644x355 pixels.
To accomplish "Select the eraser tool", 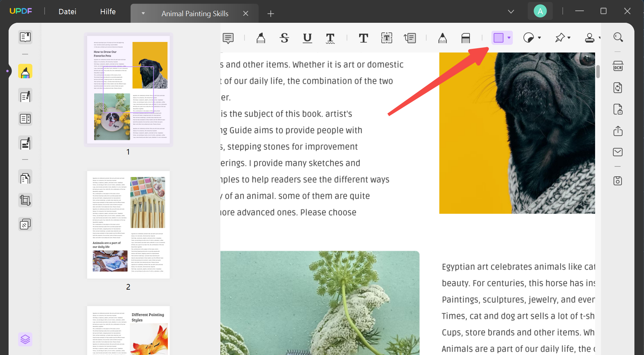I will tap(465, 38).
